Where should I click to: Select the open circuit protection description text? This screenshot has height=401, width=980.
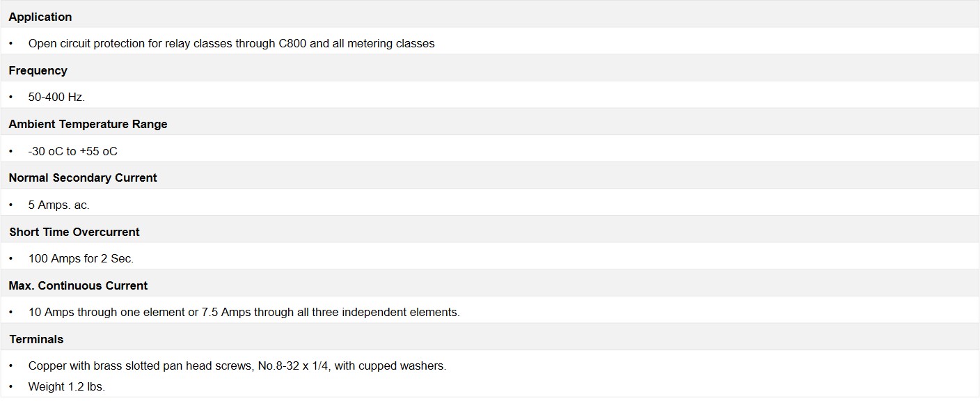tap(231, 43)
